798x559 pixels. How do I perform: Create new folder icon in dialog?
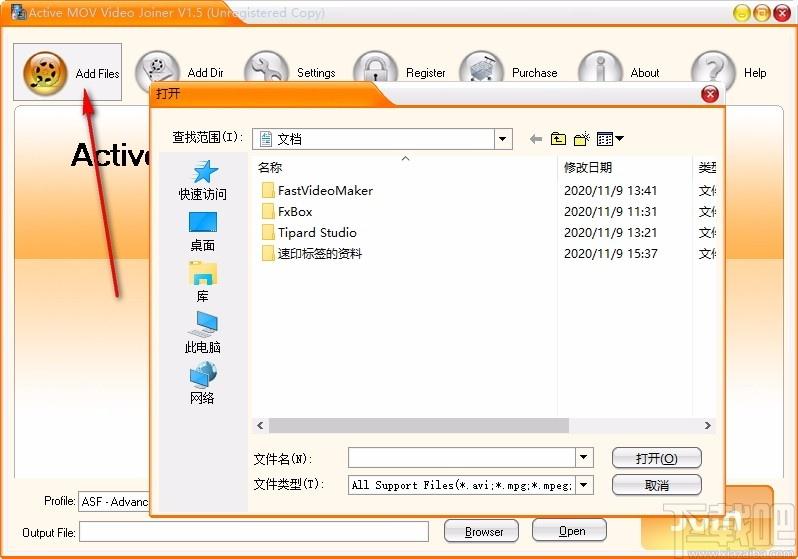tap(582, 138)
